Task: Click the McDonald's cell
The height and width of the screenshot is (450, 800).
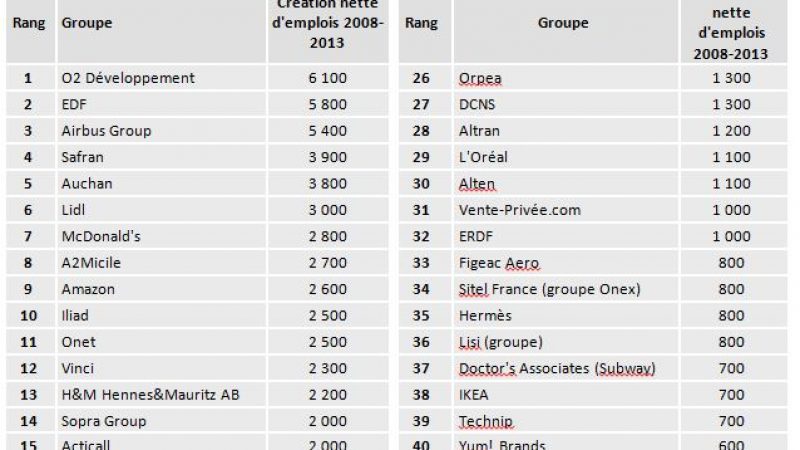Action: (102, 236)
